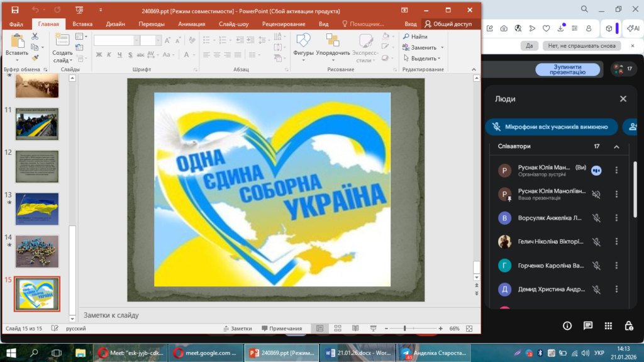Toggle the Примечания comments pane

click(281, 329)
